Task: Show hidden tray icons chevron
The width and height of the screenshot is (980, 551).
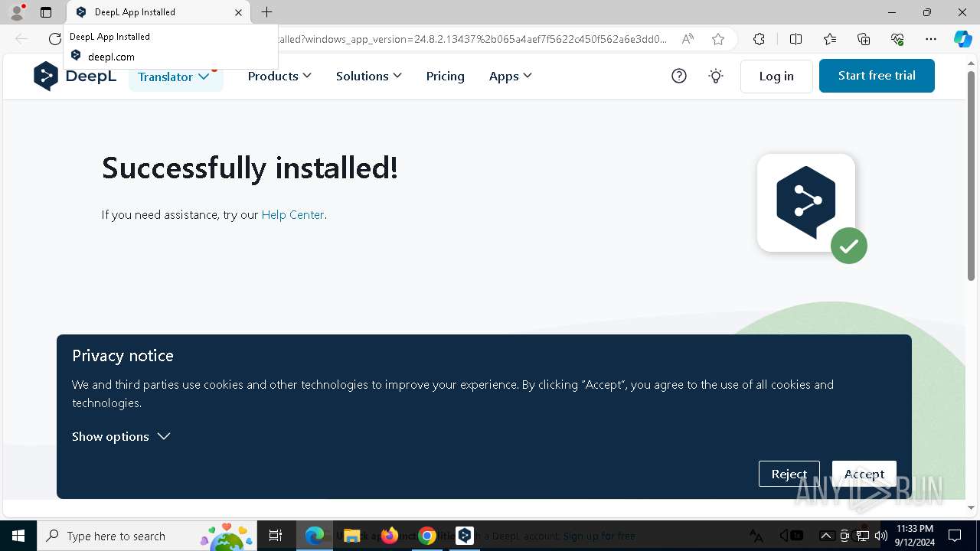Action: [826, 536]
